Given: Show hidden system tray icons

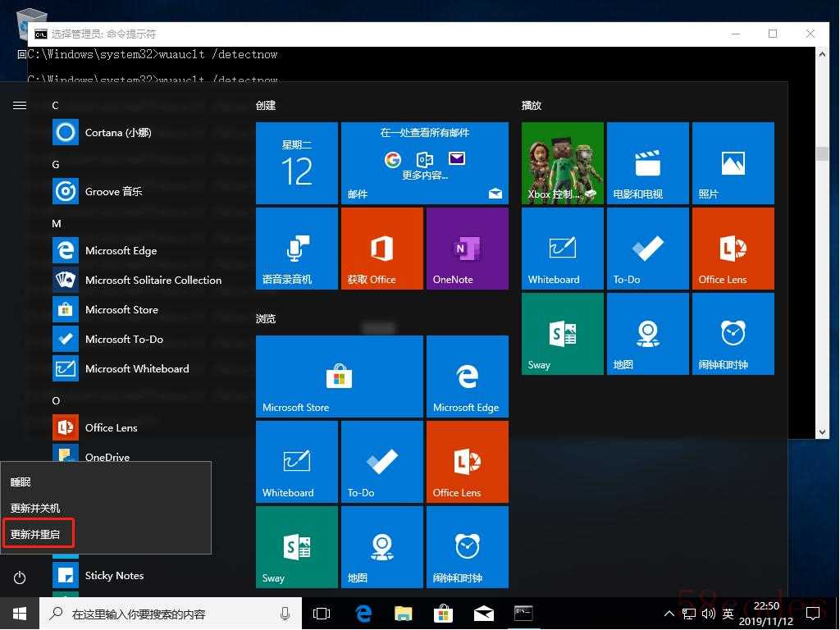Looking at the screenshot, I should tap(669, 614).
